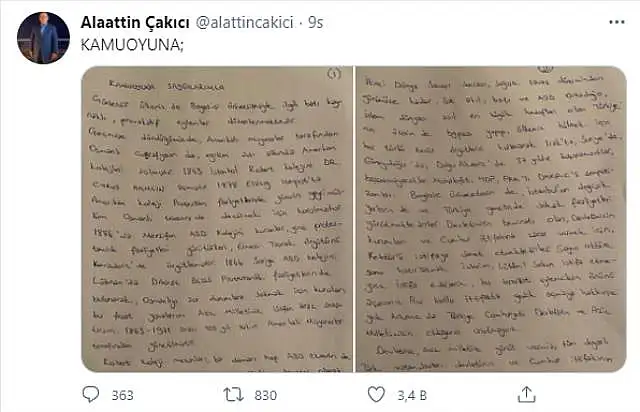Viewport: 640px width, 412px height.
Task: Like the tweet with the heart icon
Action: 377,395
